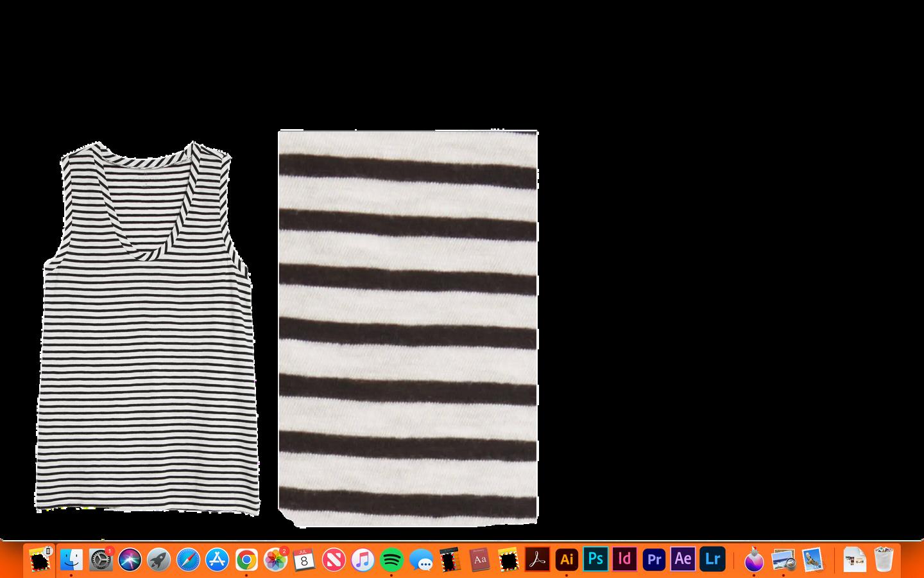This screenshot has width=924, height=578.
Task: Open Finder from the Dock
Action: pos(71,559)
